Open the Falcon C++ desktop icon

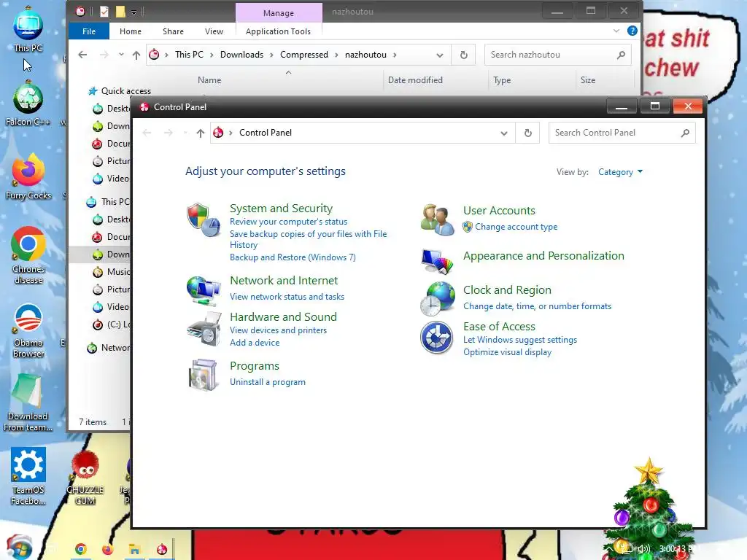point(28,104)
